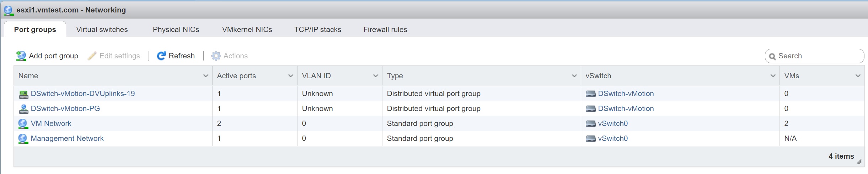Click the vSwitch0 icon in VM Network row

pos(590,124)
